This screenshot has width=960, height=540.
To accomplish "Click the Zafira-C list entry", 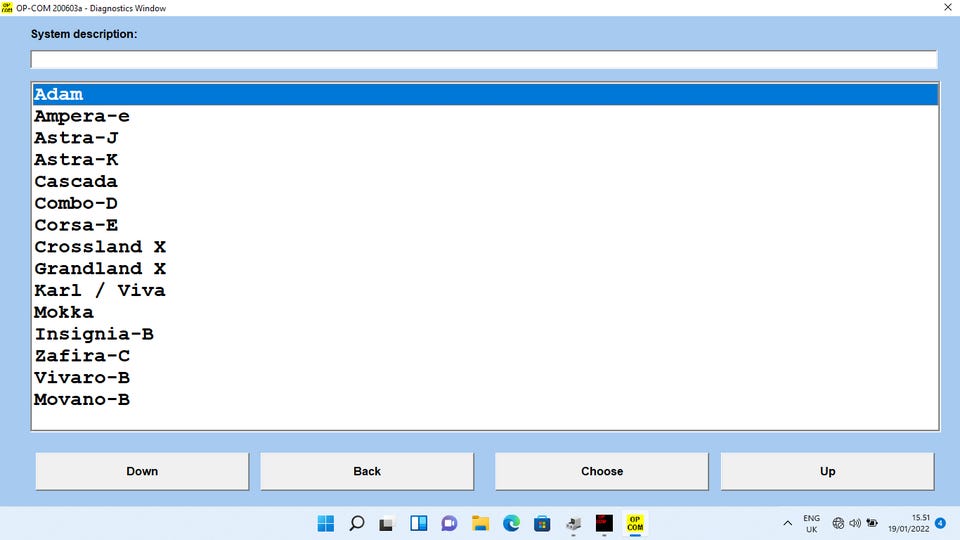I will click(x=485, y=356).
